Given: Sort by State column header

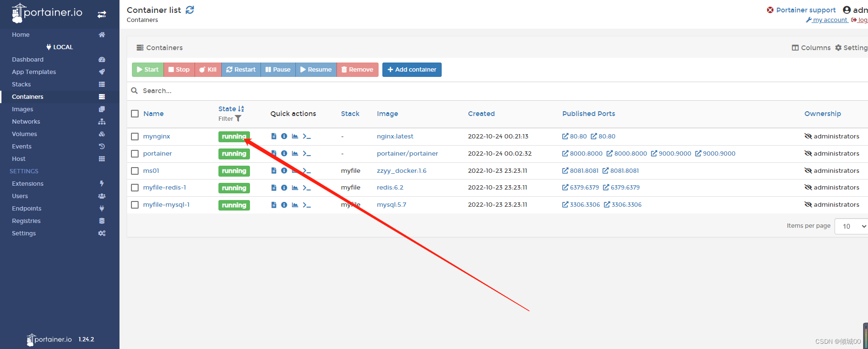Looking at the screenshot, I should (231, 109).
